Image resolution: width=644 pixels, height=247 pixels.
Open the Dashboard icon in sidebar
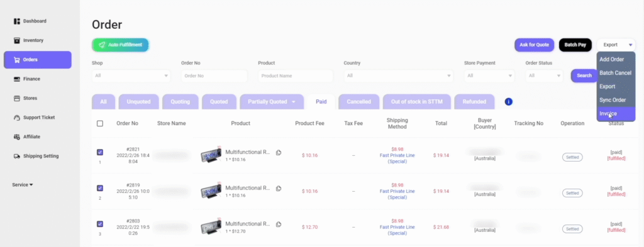click(17, 21)
